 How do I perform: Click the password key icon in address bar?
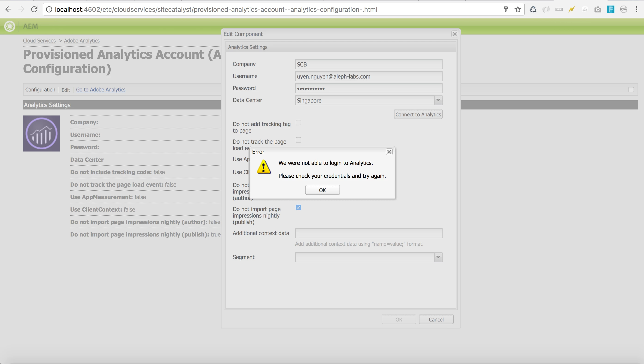[x=506, y=9]
